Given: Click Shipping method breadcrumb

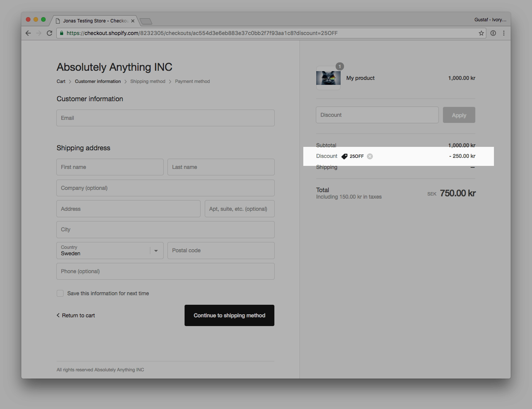Looking at the screenshot, I should coord(148,81).
